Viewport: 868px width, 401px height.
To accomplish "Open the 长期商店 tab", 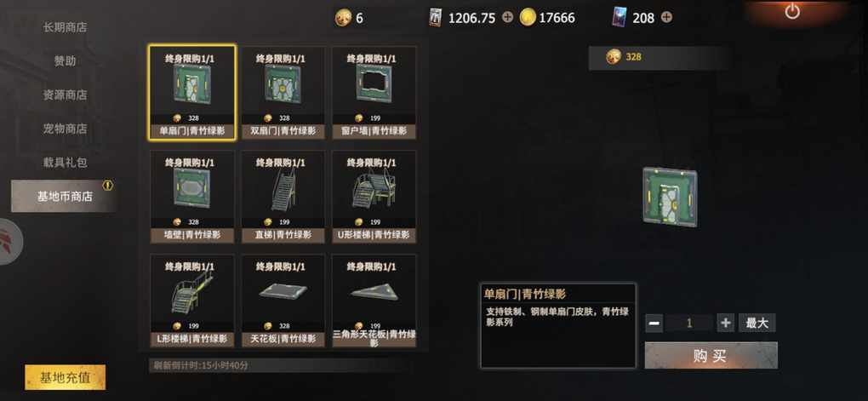I will coord(65,27).
